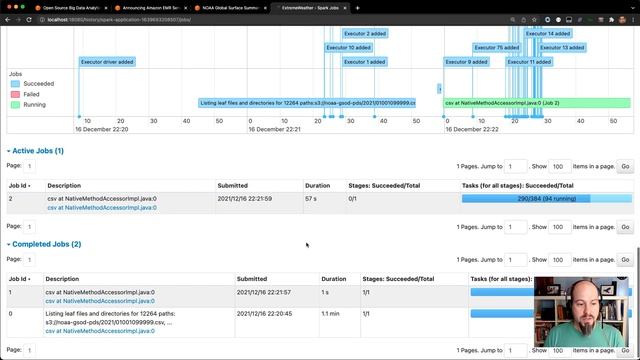Go back using the browser back arrow
The image size is (640, 360).
(x=8, y=20)
